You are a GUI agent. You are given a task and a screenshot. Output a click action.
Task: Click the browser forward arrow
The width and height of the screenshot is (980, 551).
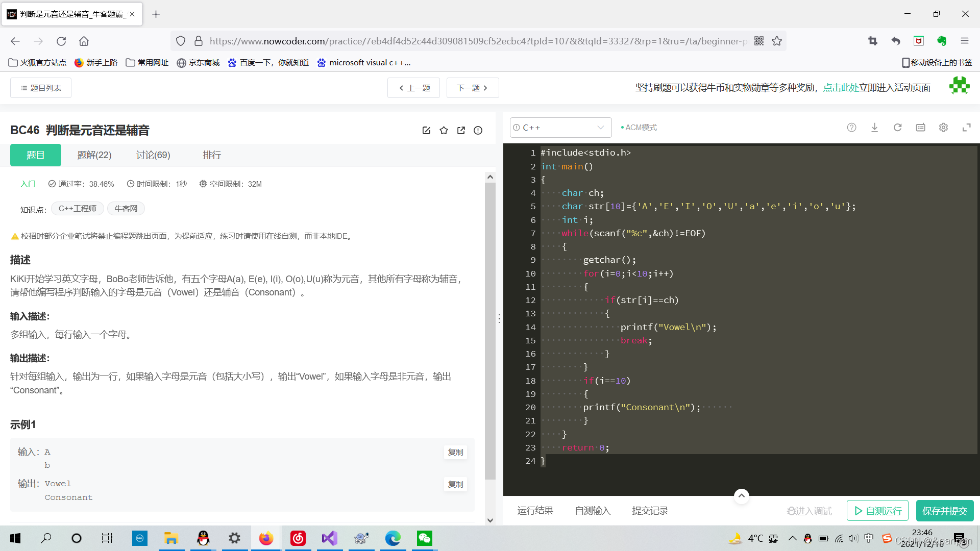click(x=38, y=41)
